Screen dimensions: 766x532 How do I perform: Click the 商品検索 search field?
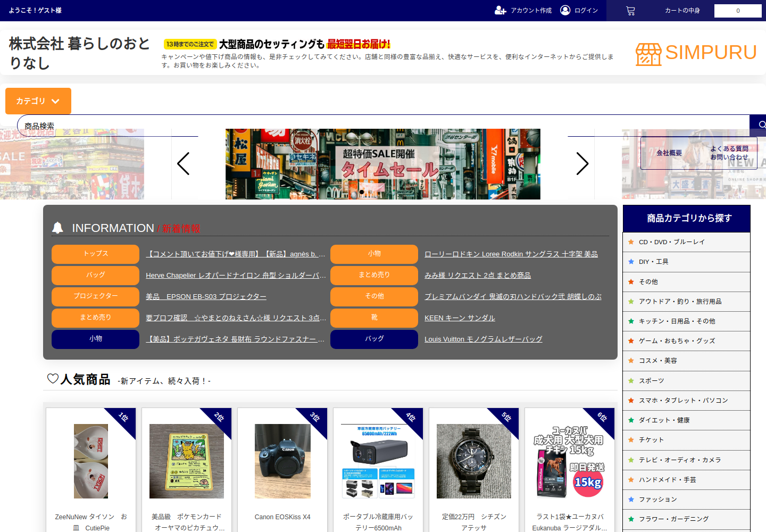coord(383,126)
